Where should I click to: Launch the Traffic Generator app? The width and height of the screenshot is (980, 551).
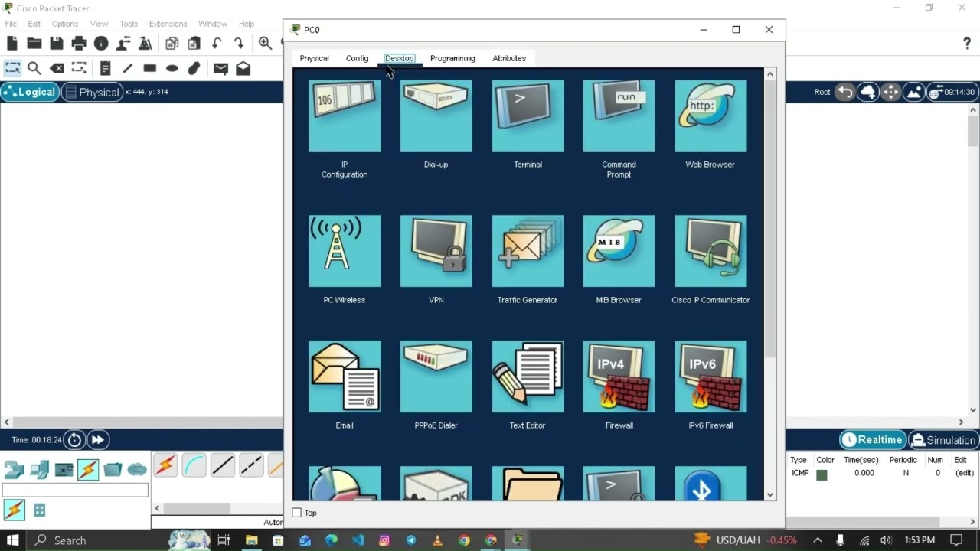528,251
